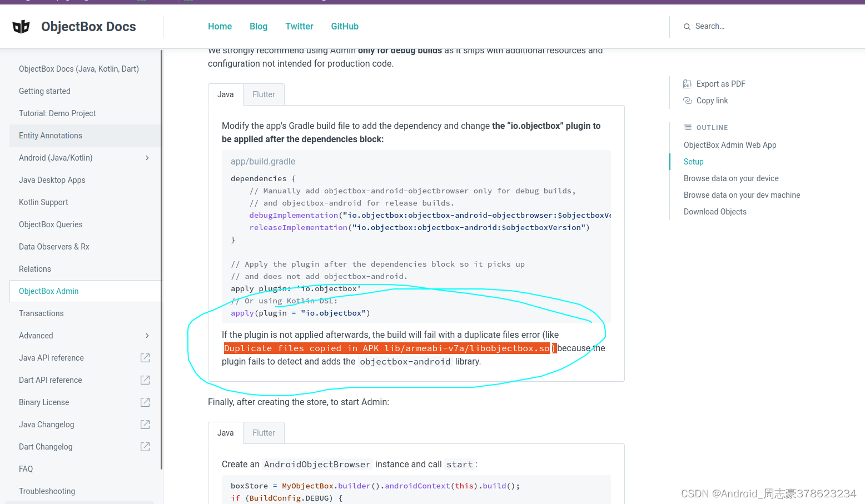The image size is (865, 504).
Task: Jump to Browse data on your device
Action: tap(731, 178)
